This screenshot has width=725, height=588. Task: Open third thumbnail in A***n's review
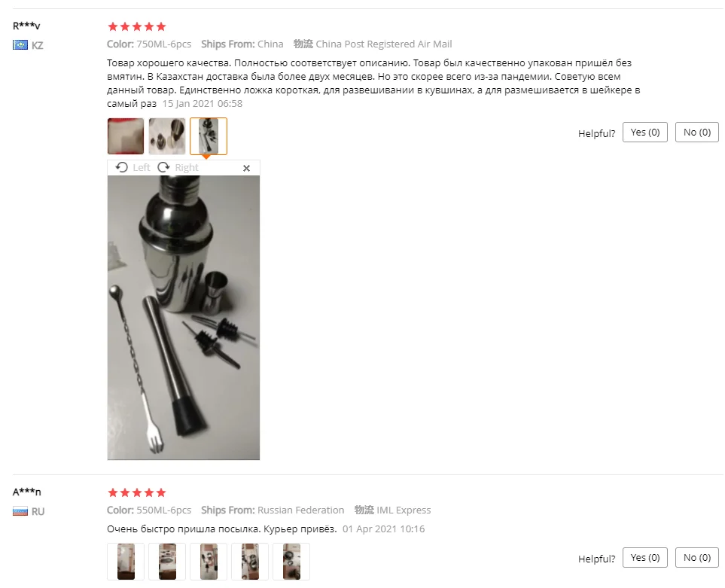[209, 561]
